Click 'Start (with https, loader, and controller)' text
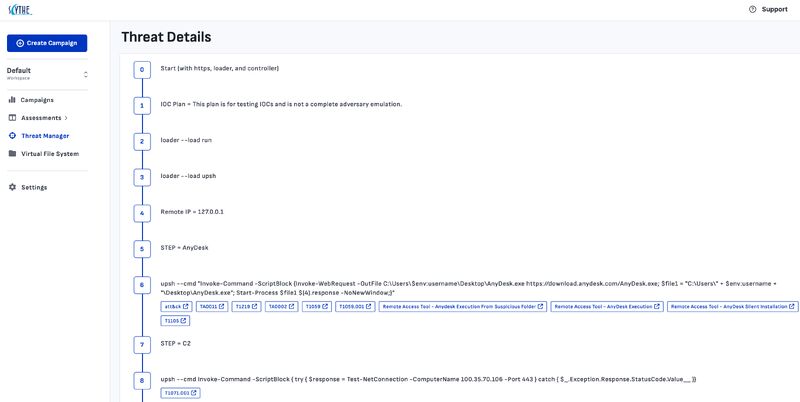800x402 pixels. [x=220, y=68]
